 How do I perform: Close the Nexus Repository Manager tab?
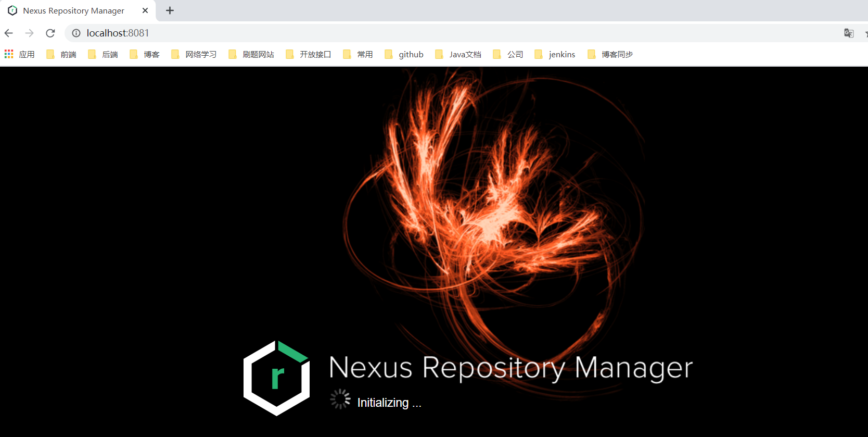click(145, 10)
